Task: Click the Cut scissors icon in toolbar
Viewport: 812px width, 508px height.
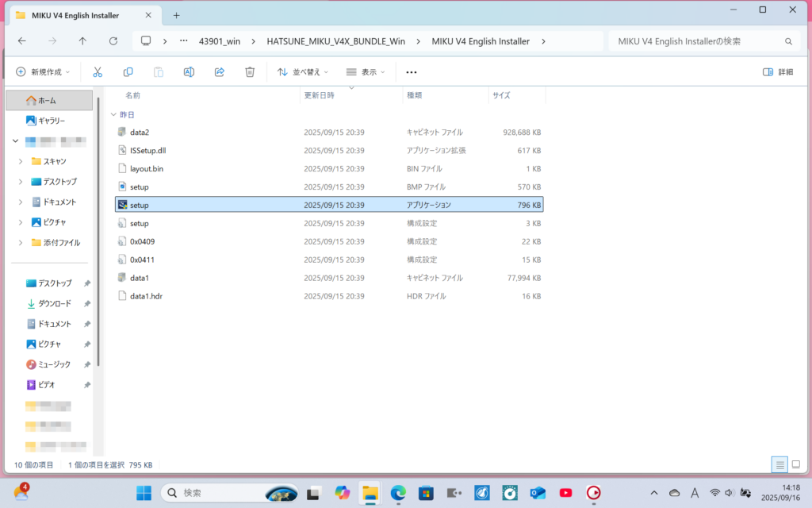Action: (98, 71)
